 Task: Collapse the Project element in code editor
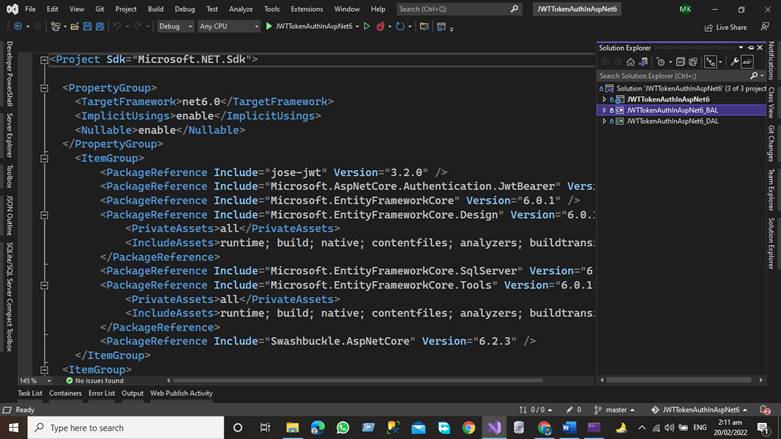pos(44,60)
